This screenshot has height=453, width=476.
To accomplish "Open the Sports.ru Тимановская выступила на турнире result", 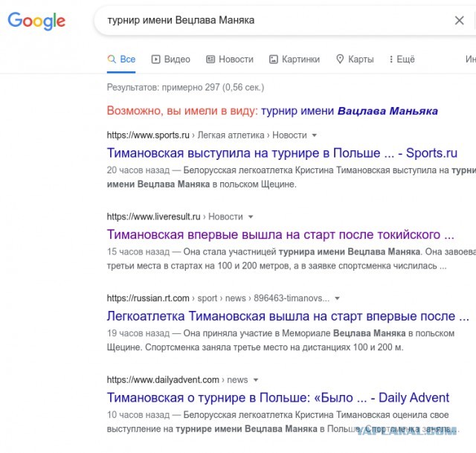I will click(282, 152).
